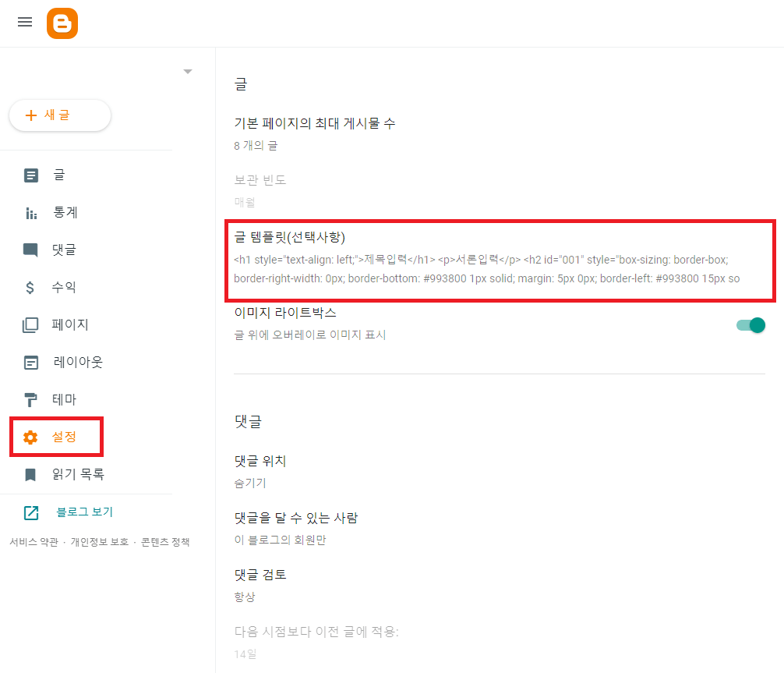Image resolution: width=784 pixels, height=673 pixels.
Task: Open the 글 (Posts) section icon
Action: coord(30,175)
